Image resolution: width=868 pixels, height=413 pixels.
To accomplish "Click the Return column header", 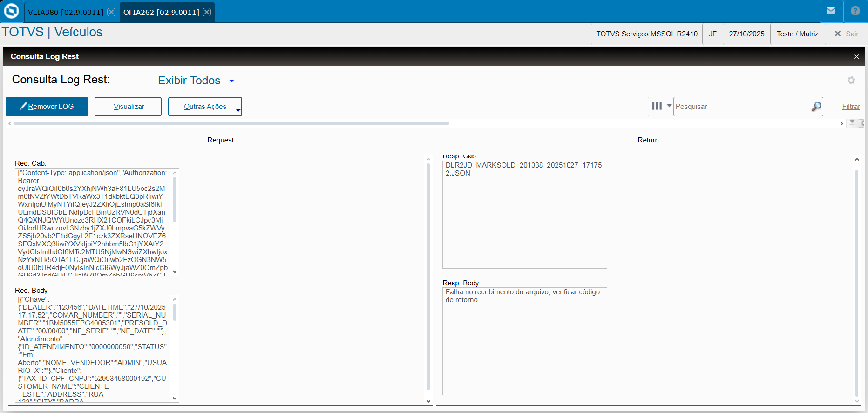I will (648, 140).
